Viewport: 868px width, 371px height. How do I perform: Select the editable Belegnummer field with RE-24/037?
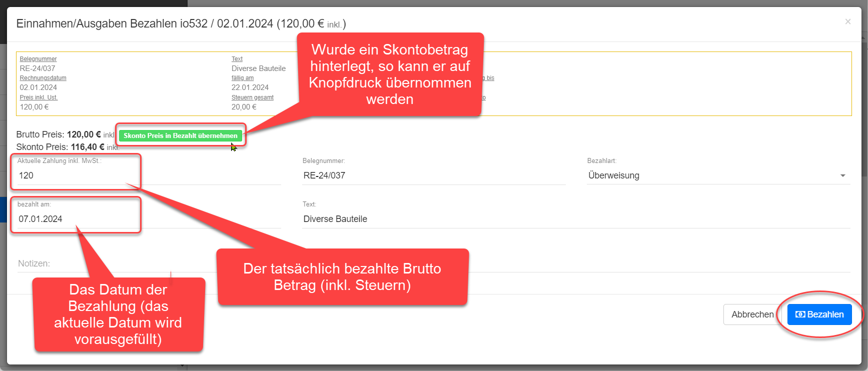click(x=433, y=175)
